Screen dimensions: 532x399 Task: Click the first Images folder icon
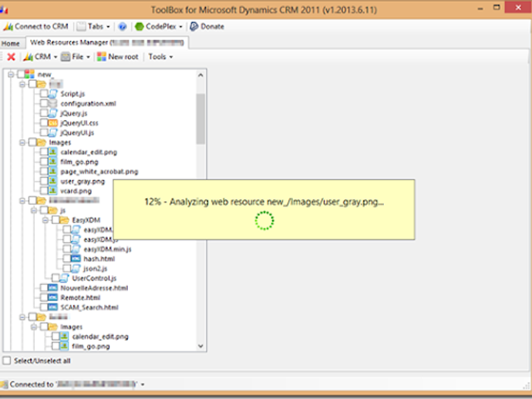[42, 142]
